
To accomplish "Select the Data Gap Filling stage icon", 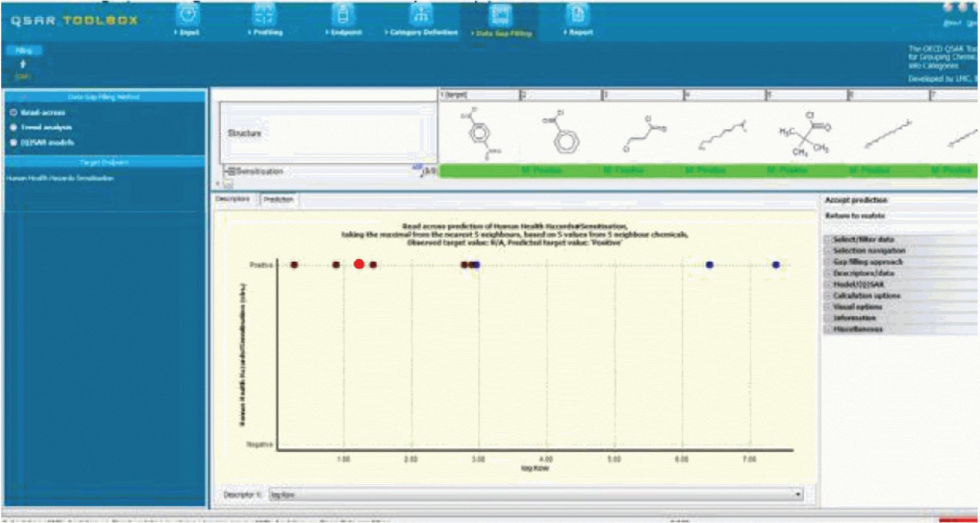I will tap(500, 16).
